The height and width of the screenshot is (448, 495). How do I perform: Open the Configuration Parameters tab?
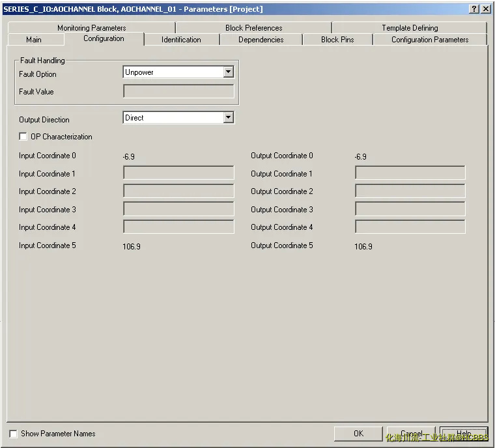click(x=430, y=40)
